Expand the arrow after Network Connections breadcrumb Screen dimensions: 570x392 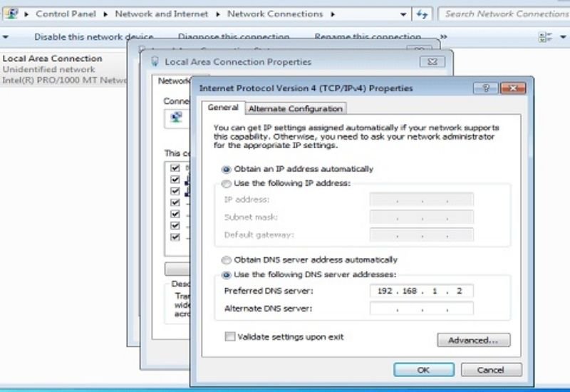click(333, 14)
